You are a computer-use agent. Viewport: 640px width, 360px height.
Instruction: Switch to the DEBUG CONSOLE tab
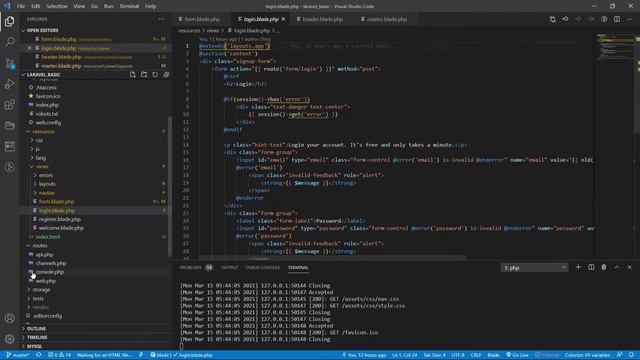263,268
